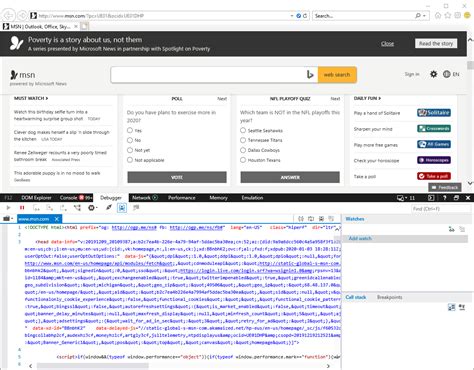Click the Unpin dev tools icon
Image resolution: width=474 pixels, height=370 pixels.
pyautogui.click(x=456, y=198)
